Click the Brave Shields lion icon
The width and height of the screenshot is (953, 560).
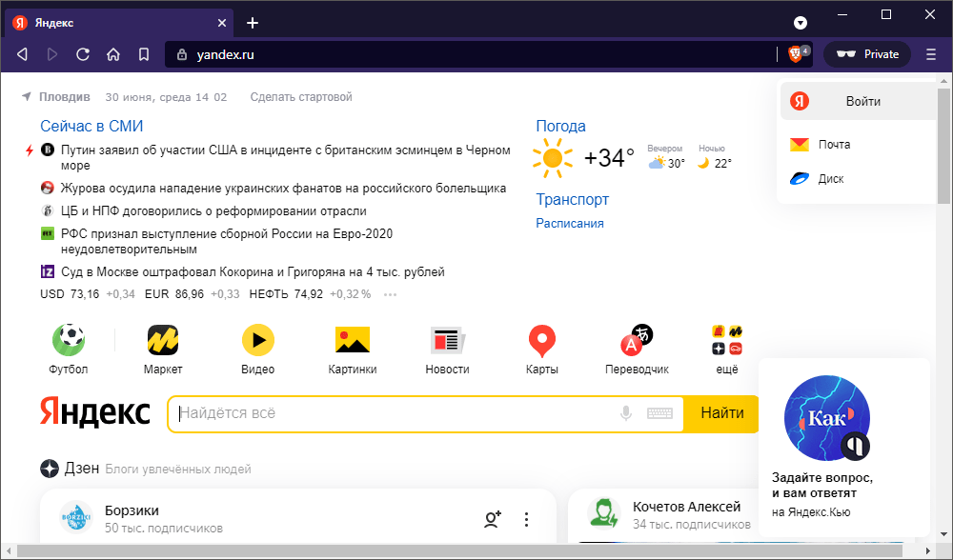[x=796, y=54]
